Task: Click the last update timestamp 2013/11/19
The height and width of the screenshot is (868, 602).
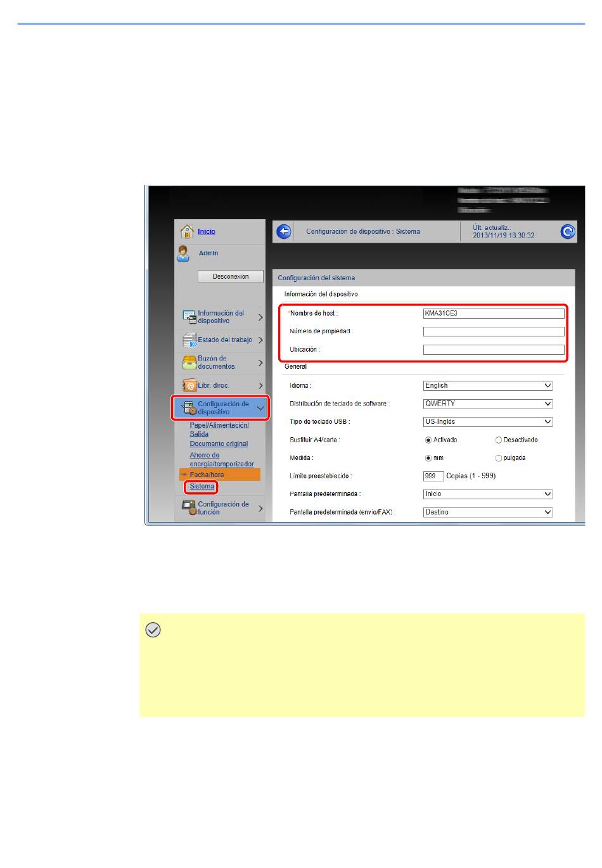Action: tap(504, 236)
